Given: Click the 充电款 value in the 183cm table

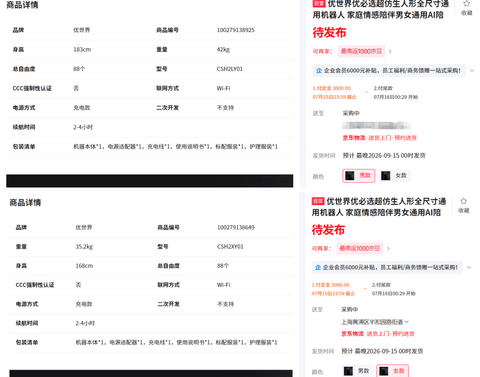Looking at the screenshot, I should [82, 108].
